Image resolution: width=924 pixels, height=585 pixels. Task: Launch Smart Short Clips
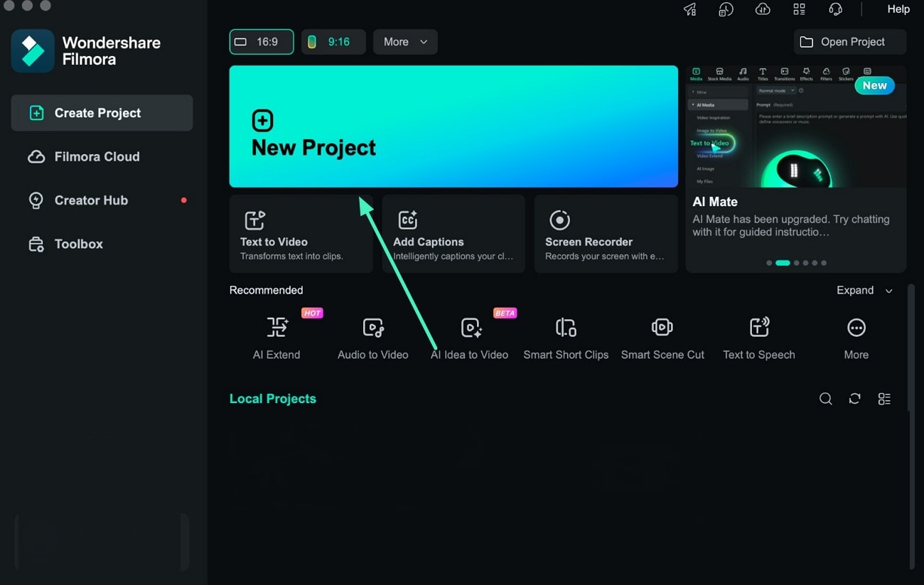(566, 338)
